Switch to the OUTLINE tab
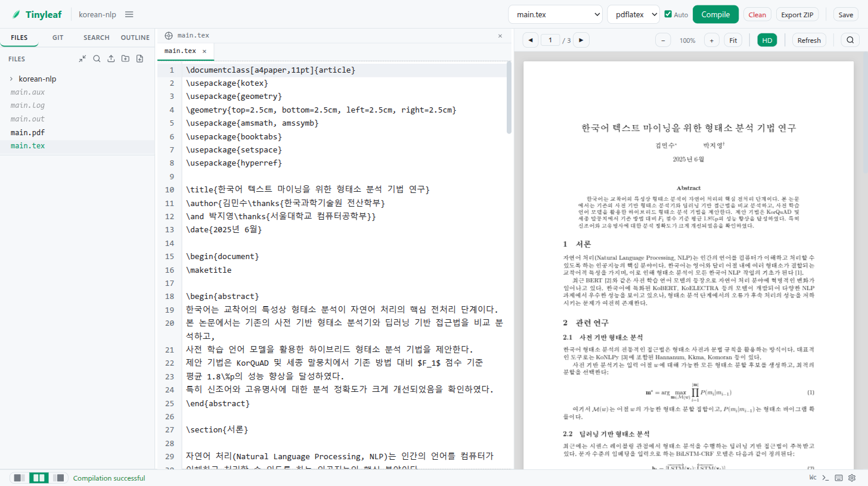This screenshot has width=868, height=486. click(135, 38)
